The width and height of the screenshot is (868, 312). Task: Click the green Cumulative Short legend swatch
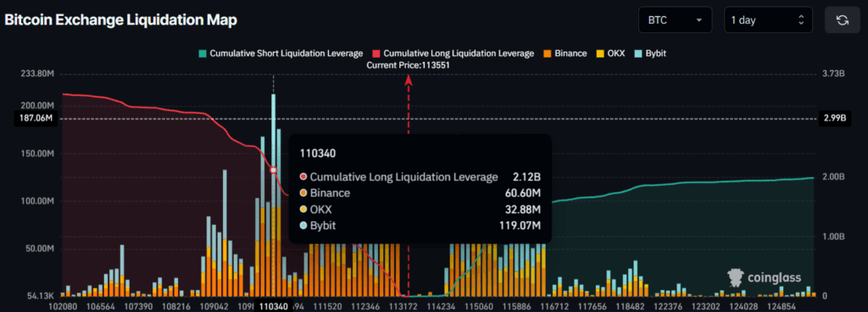[203, 53]
